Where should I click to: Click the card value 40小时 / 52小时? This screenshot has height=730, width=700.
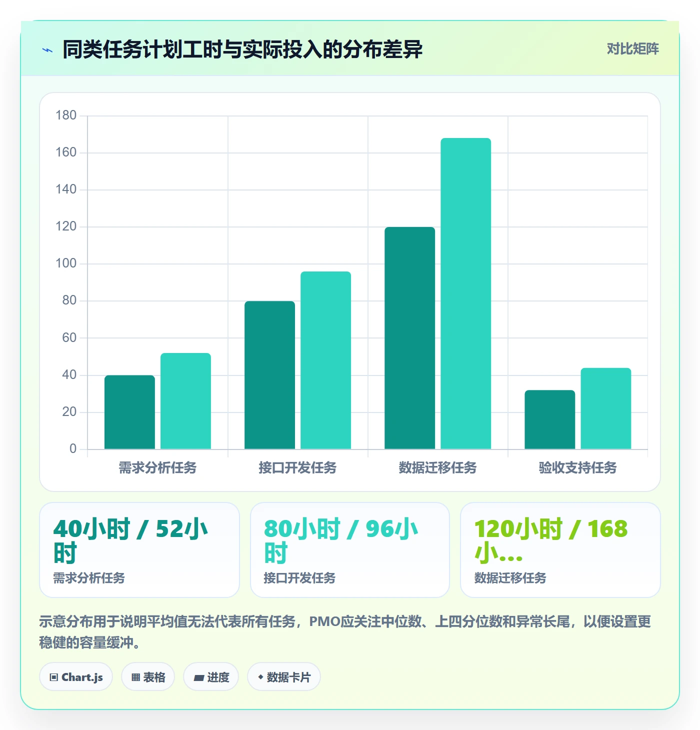(131, 540)
